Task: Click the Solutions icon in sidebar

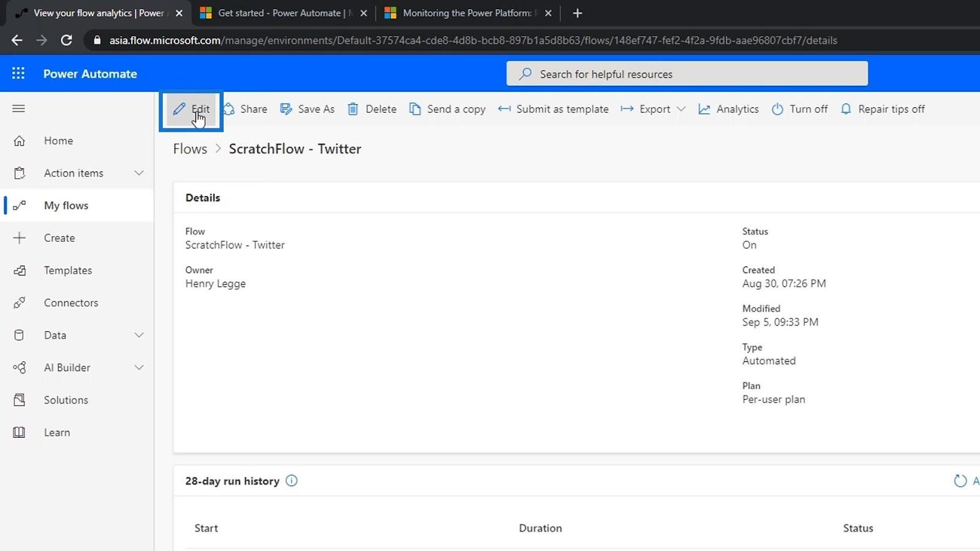Action: (x=20, y=400)
